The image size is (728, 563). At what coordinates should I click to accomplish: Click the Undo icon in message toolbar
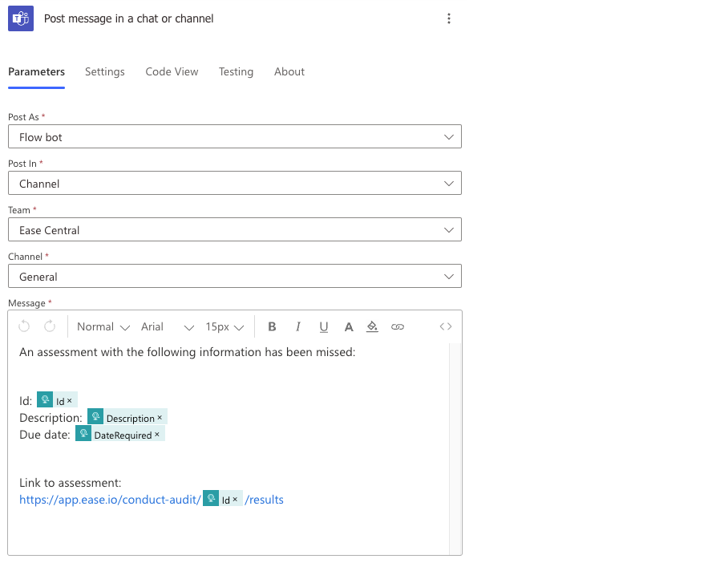[24, 326]
